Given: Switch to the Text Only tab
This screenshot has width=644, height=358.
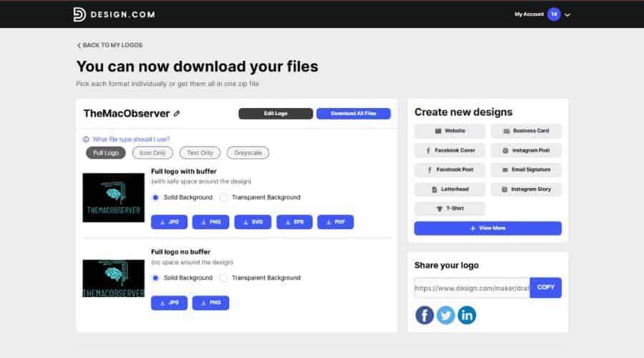Looking at the screenshot, I should coord(200,153).
